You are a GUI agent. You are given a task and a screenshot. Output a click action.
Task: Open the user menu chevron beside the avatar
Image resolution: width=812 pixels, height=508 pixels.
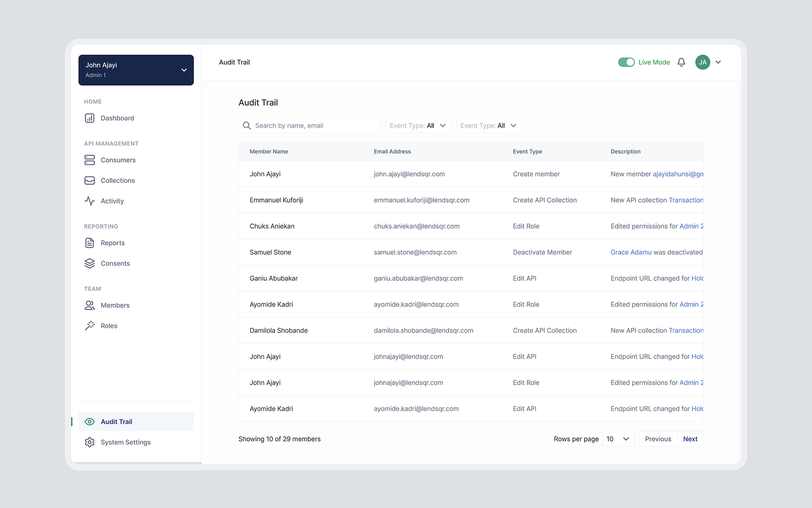click(x=718, y=62)
